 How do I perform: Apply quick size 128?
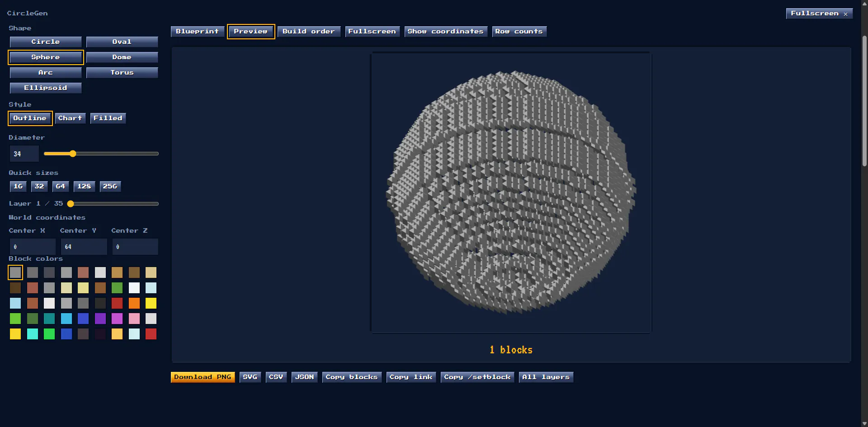click(x=84, y=186)
